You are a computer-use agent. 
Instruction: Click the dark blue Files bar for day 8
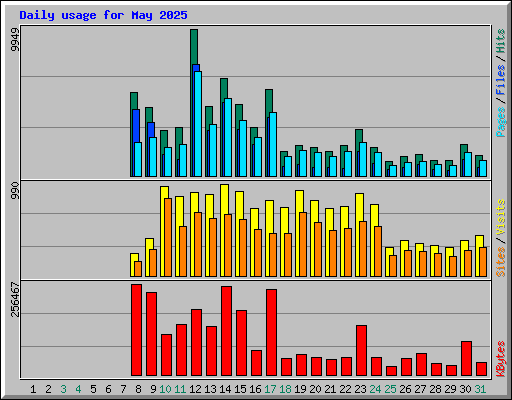pos(136,126)
